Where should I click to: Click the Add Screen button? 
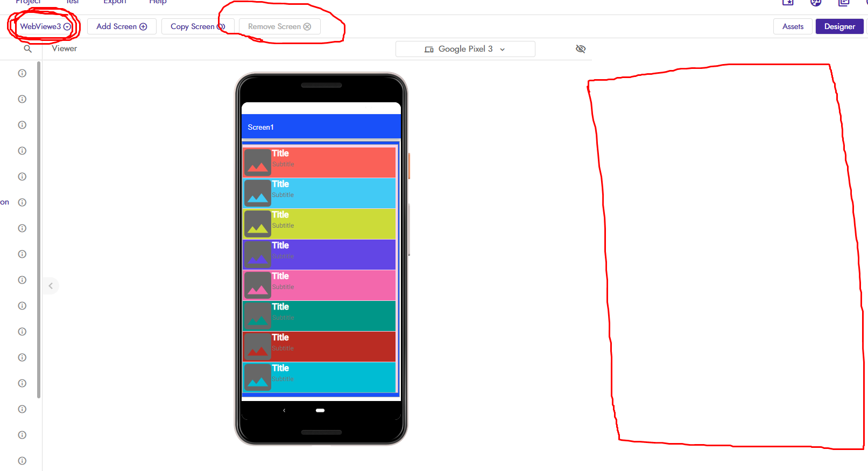[x=122, y=26]
